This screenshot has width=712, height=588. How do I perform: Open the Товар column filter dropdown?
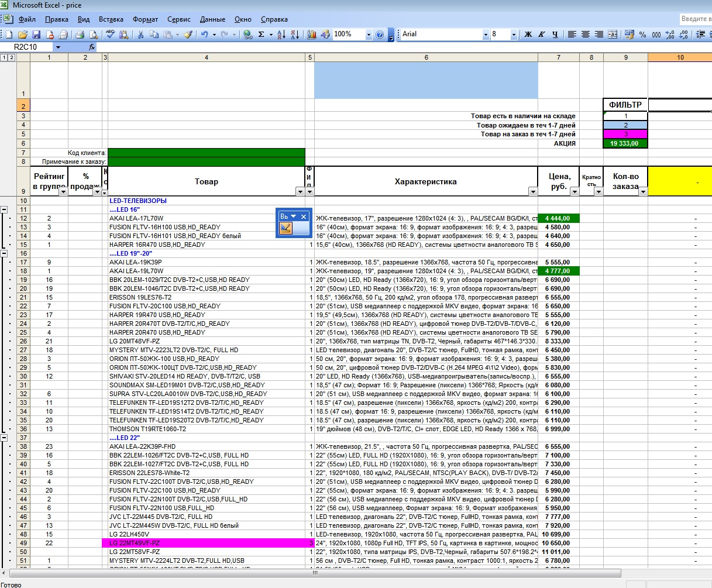300,192
